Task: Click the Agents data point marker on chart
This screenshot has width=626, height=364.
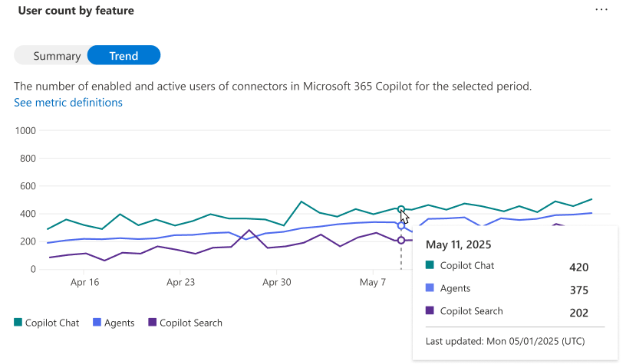Action: pos(401,225)
